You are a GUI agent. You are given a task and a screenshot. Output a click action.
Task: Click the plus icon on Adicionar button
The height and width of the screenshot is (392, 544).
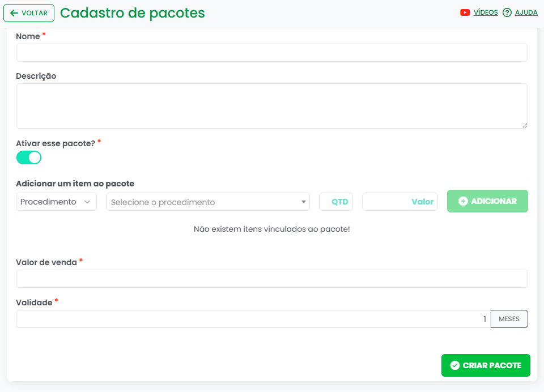coord(463,201)
